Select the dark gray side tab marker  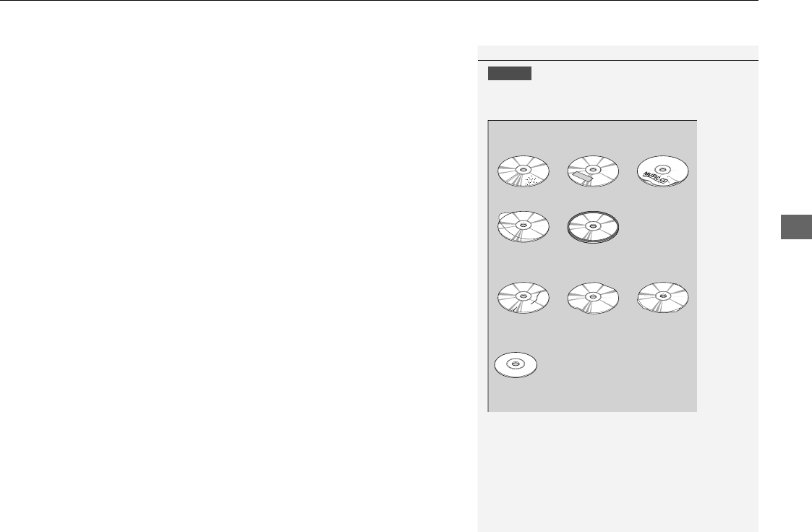[796, 226]
